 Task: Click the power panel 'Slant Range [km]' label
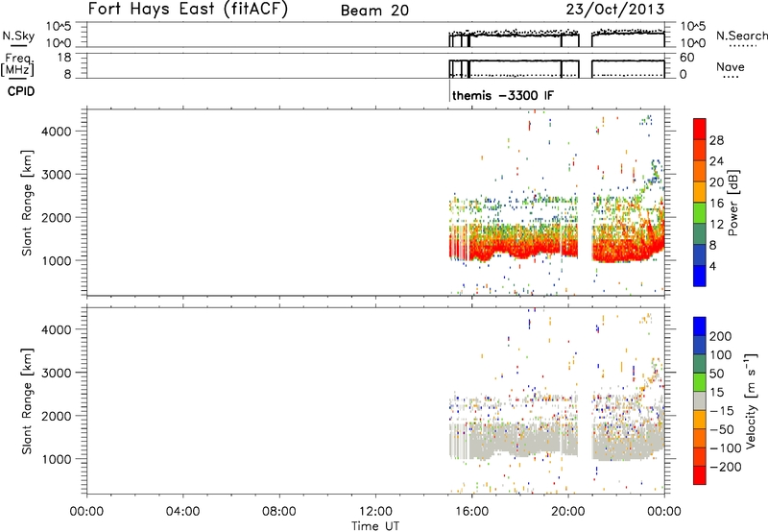click(x=27, y=203)
